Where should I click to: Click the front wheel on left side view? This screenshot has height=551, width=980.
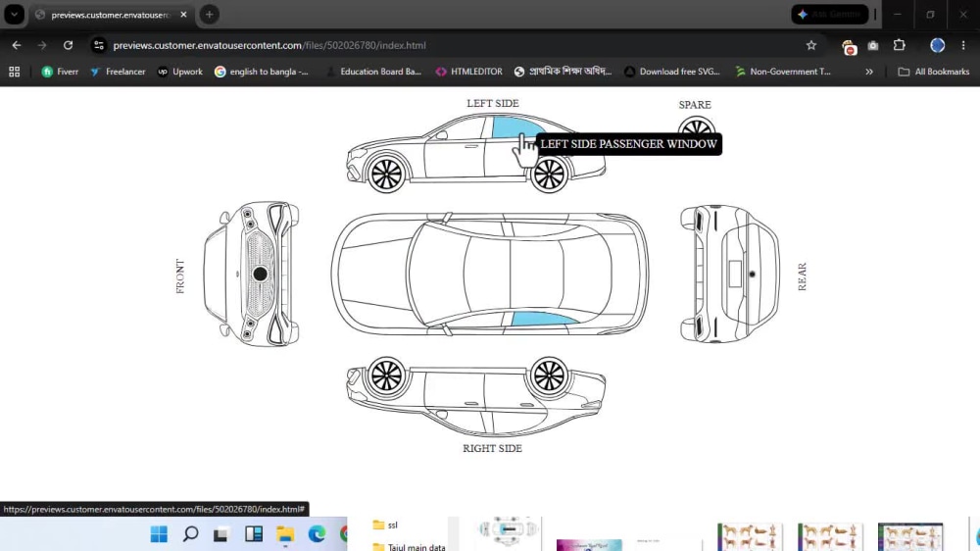point(386,174)
